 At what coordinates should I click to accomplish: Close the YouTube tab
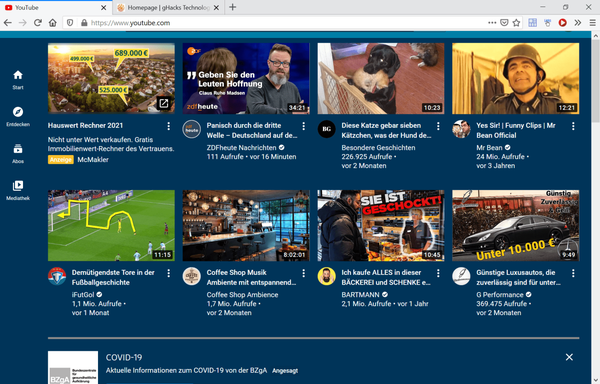pyautogui.click(x=103, y=8)
